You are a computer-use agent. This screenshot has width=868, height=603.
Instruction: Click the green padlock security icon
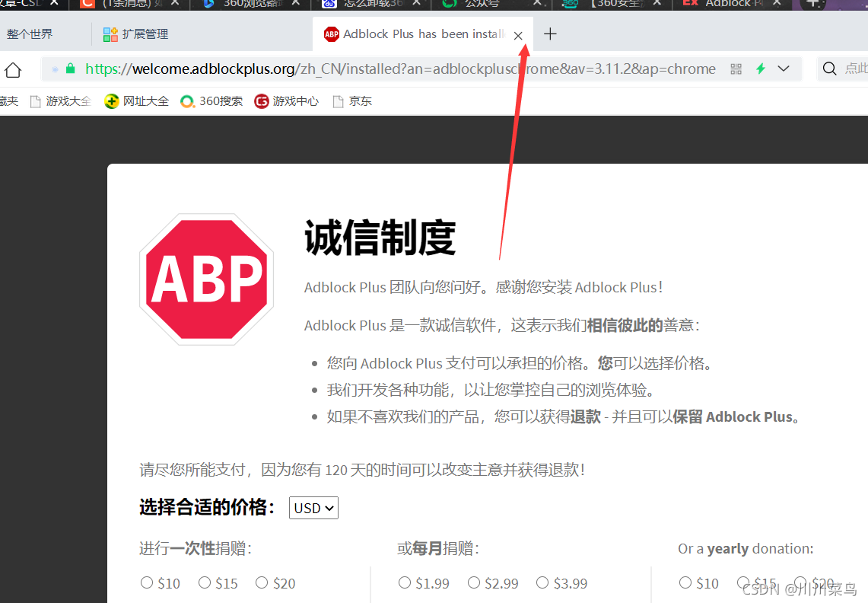coord(70,69)
